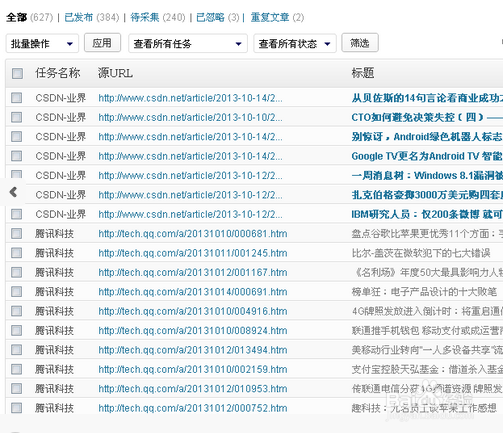Screen dimensions: 503x433
Task: Open the tech.qq.com 008924.htm link
Action: (193, 330)
